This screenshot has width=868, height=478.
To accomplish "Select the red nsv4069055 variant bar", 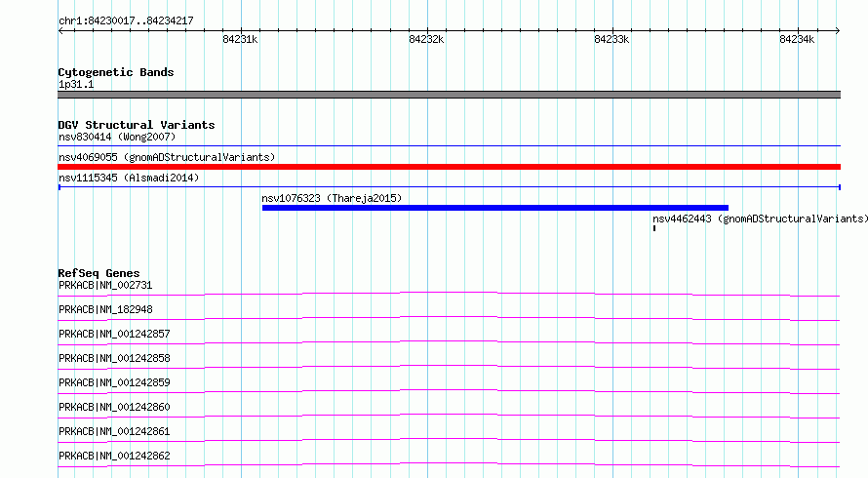I will tap(449, 167).
